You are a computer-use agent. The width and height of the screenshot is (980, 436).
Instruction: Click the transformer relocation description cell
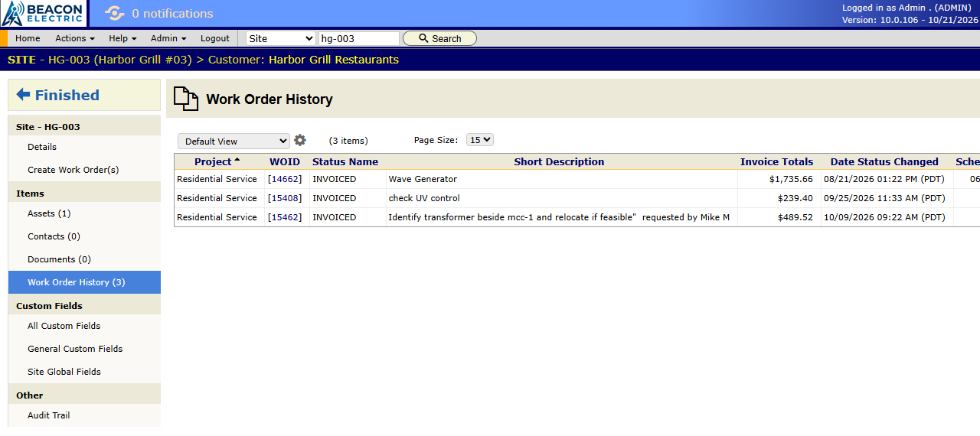click(x=562, y=217)
